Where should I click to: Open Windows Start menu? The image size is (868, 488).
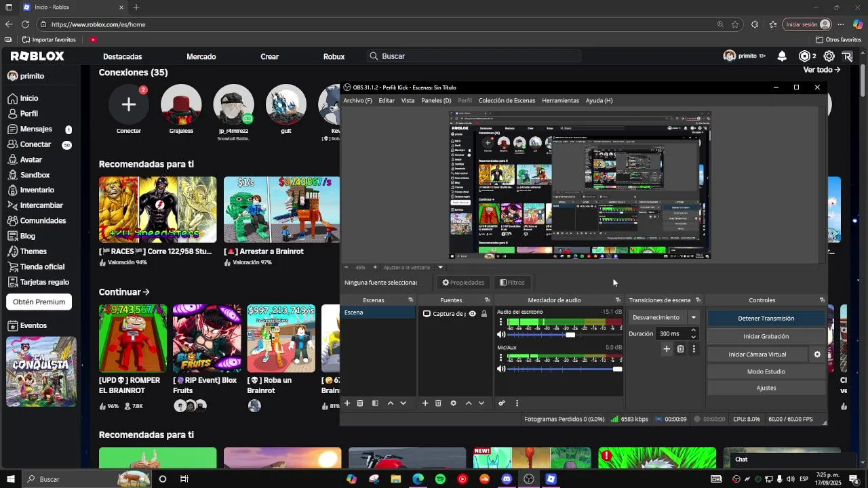click(11, 479)
